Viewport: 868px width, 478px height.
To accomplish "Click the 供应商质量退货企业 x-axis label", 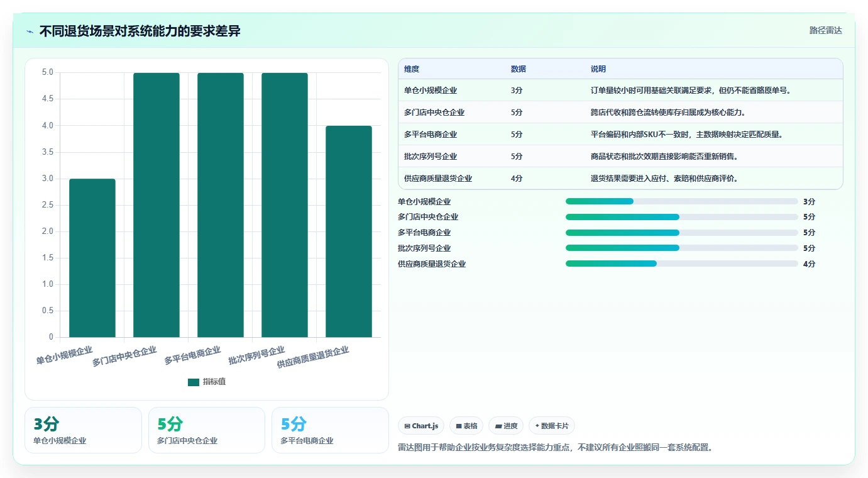I will [313, 357].
